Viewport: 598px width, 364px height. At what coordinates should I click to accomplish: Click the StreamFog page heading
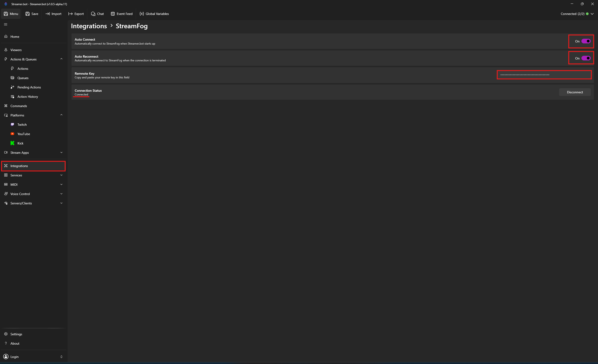coord(132,26)
